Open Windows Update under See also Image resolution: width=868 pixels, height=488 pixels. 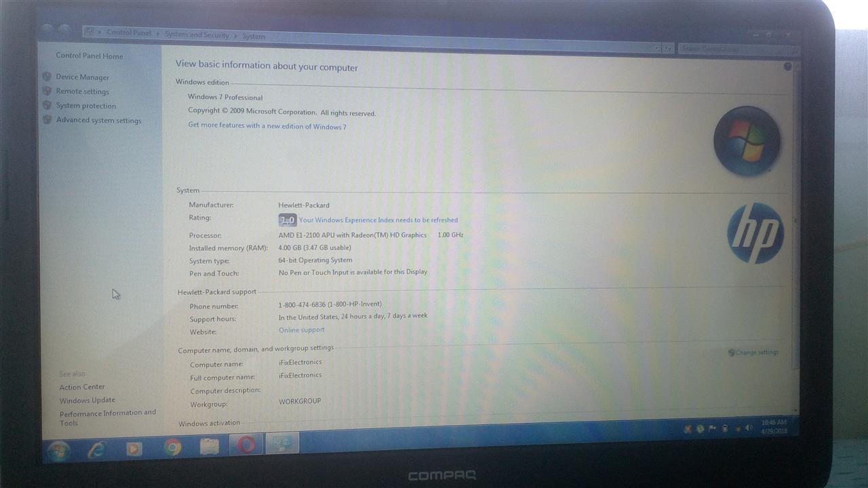(x=87, y=401)
